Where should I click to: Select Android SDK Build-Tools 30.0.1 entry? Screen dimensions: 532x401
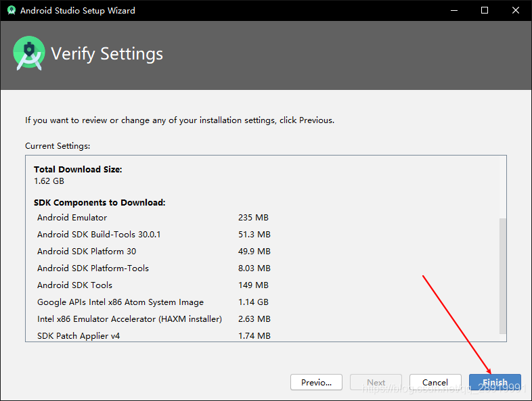tap(99, 235)
